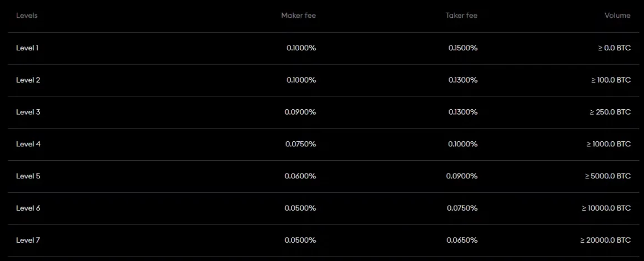Click Level 3 maker fee 0.0900%
The height and width of the screenshot is (261, 644).
point(300,112)
